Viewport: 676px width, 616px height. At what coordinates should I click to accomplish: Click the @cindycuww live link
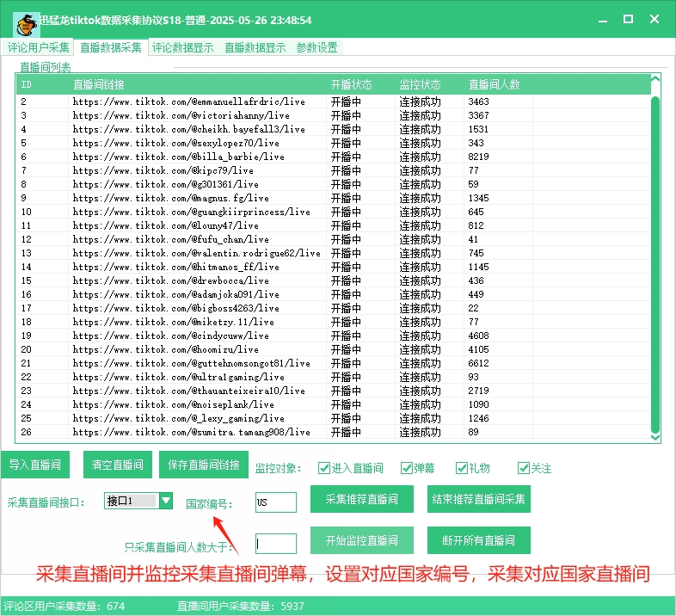click(x=171, y=336)
